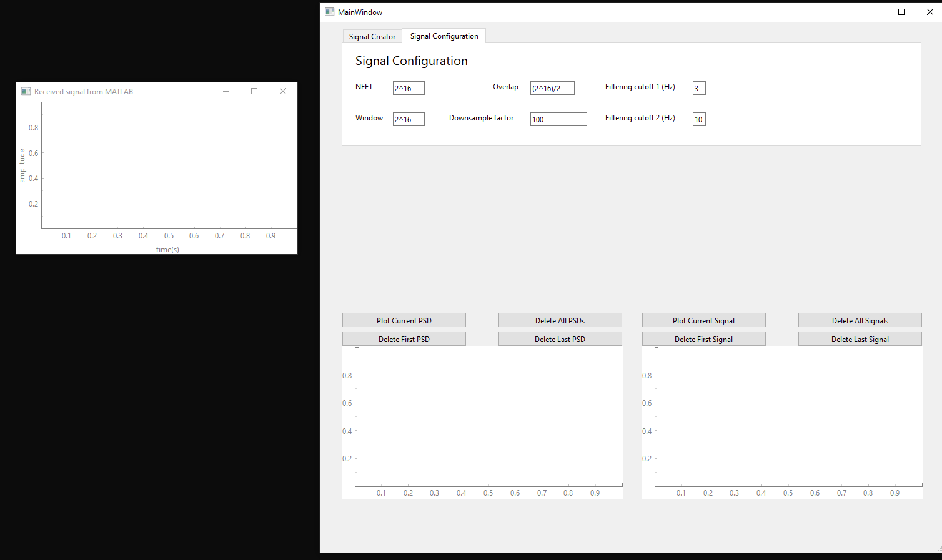Click Delete First PSD
This screenshot has height=560, width=942.
pos(404,338)
